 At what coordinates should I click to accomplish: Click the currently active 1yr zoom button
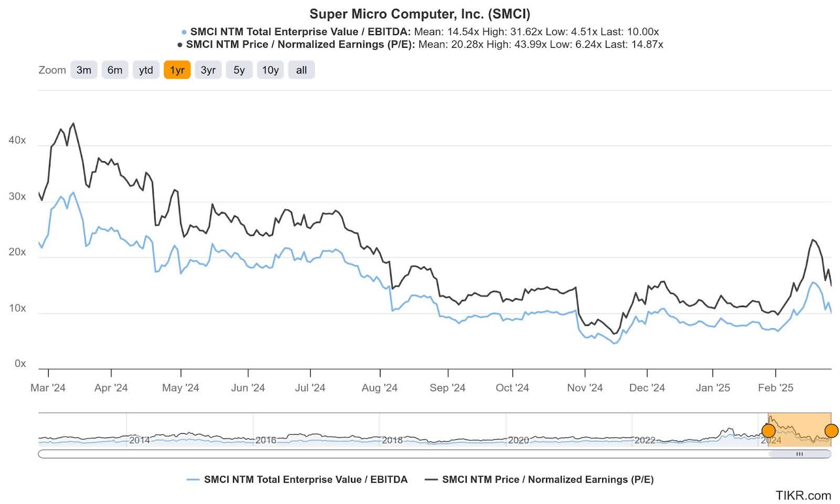177,69
